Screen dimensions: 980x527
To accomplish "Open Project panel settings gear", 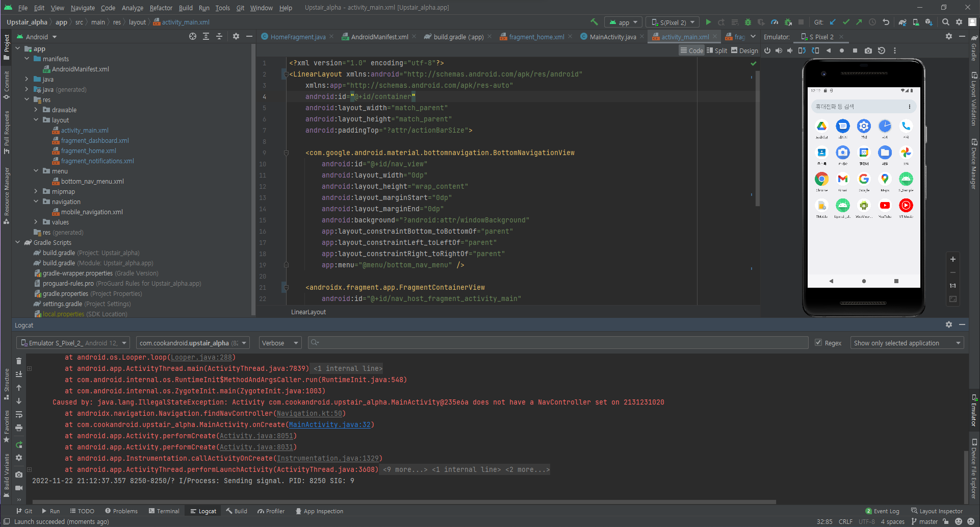I will (236, 36).
